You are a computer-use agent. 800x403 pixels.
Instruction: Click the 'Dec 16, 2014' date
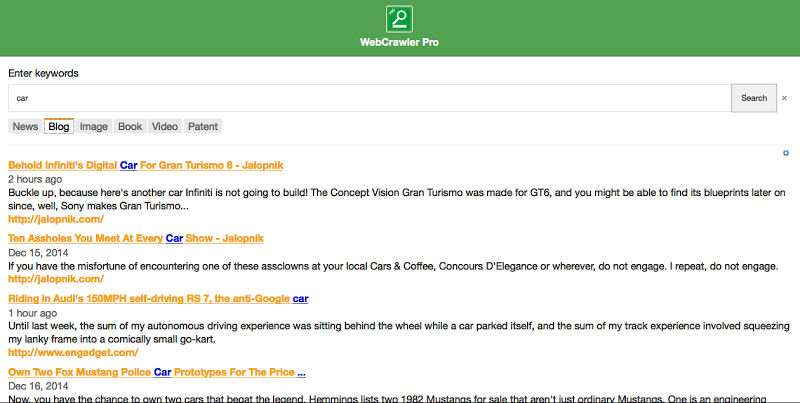(x=38, y=386)
